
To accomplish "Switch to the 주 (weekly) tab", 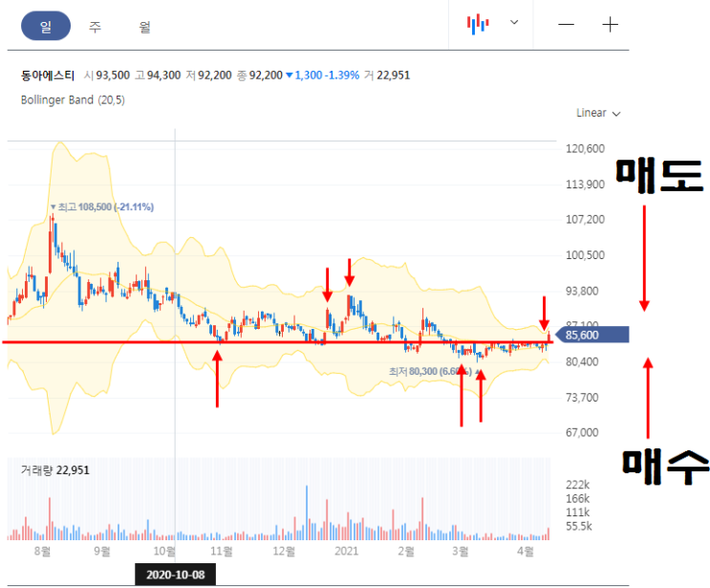I will tap(95, 27).
